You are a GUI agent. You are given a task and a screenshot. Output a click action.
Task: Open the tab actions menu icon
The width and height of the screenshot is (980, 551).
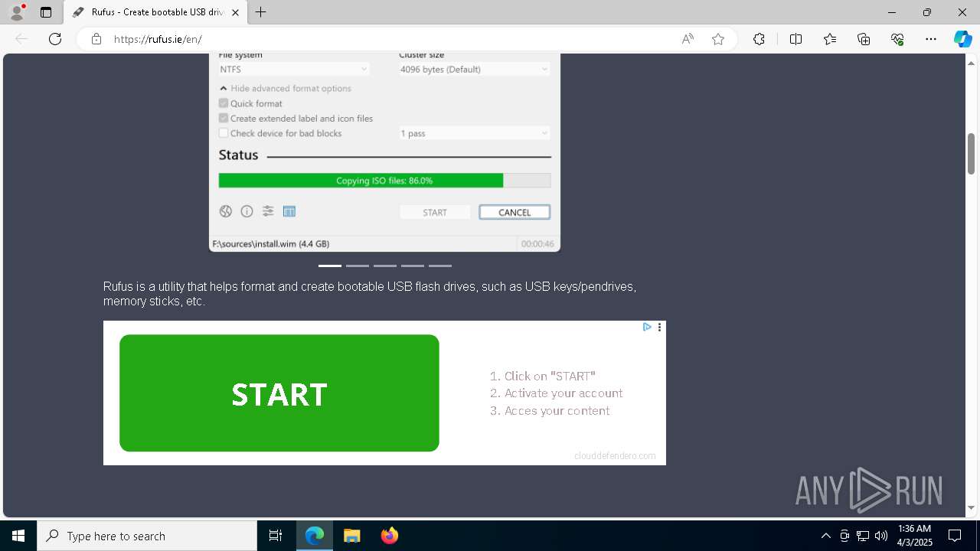[46, 12]
